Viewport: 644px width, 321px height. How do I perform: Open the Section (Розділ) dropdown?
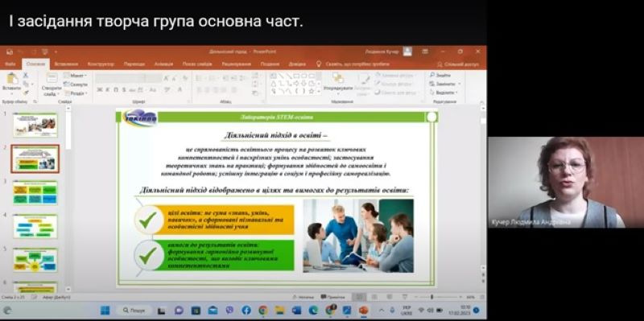coord(75,93)
